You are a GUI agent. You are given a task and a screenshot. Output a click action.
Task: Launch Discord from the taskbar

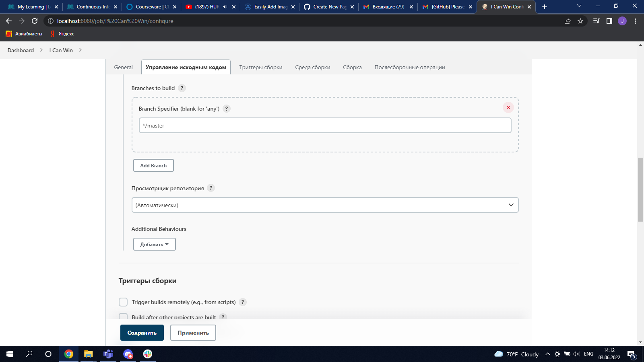(128, 354)
